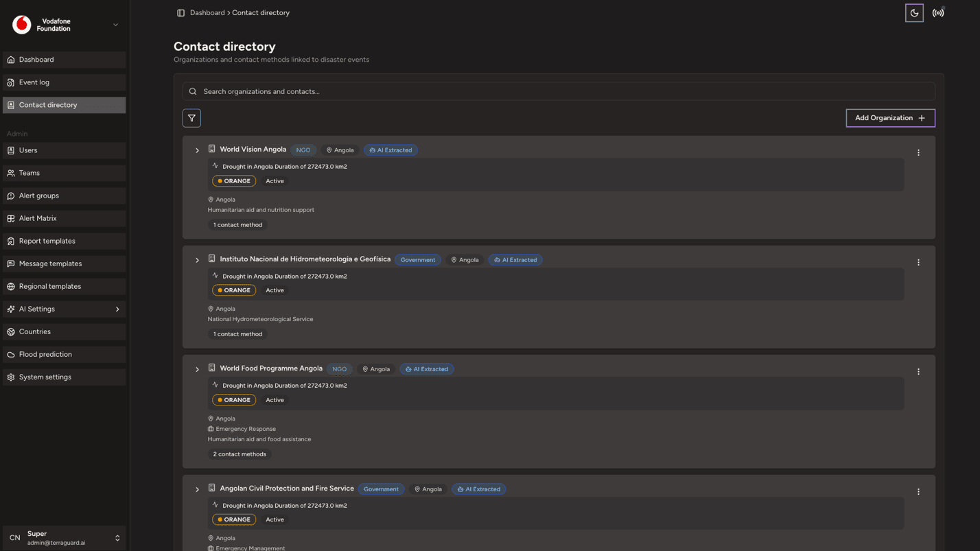Click the Angola location tag on World Vision Angola

pyautogui.click(x=340, y=150)
